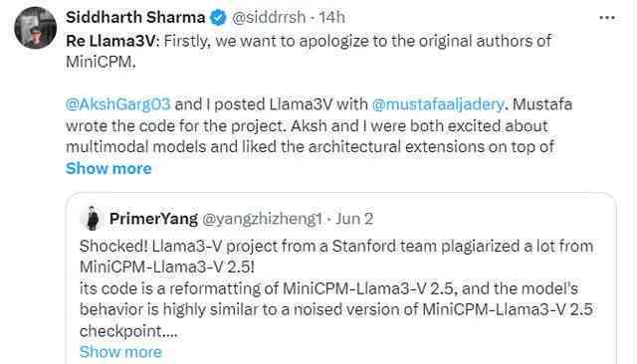Click the line 'wrote the code for the project'
The height and width of the screenshot is (364, 637).
(307, 125)
